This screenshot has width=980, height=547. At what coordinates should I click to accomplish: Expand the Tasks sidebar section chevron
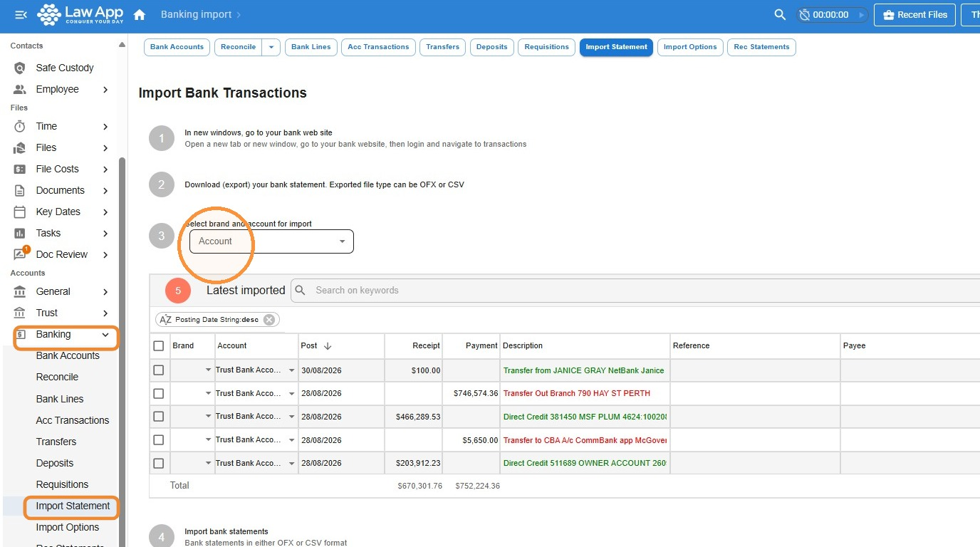click(x=105, y=233)
